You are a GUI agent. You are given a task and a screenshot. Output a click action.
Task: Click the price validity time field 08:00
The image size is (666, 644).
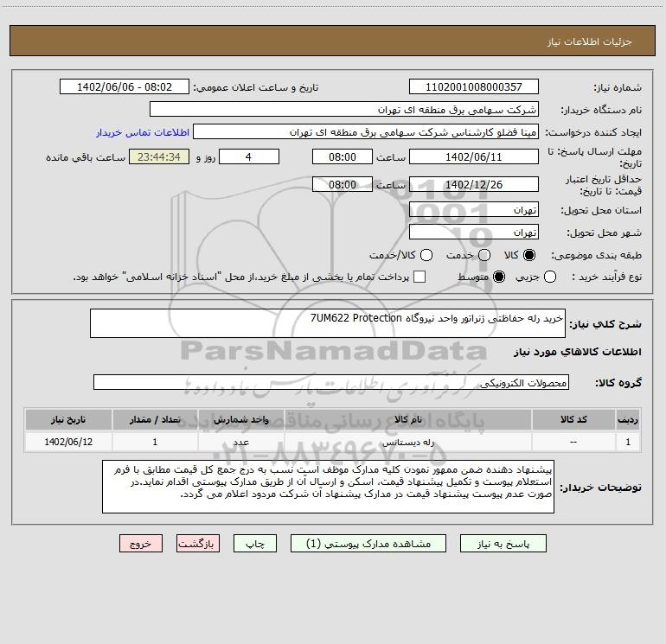(343, 184)
